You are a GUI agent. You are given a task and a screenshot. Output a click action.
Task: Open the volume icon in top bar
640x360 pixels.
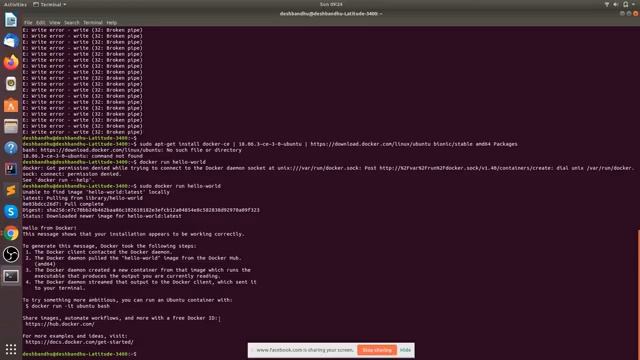coord(616,4)
